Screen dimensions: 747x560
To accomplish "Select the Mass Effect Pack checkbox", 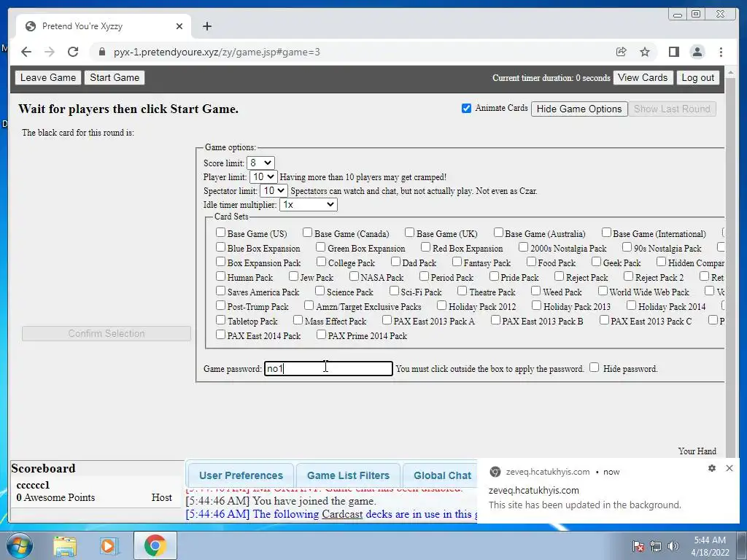I will point(298,320).
